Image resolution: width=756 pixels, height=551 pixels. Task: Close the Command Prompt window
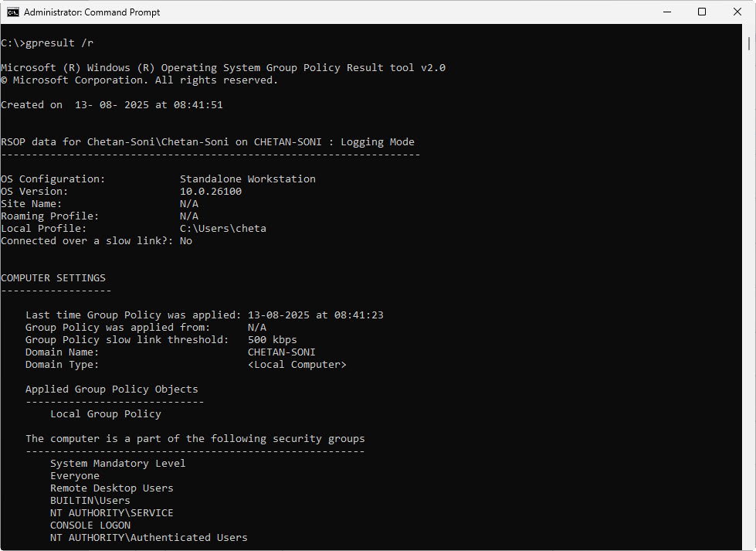coord(737,12)
